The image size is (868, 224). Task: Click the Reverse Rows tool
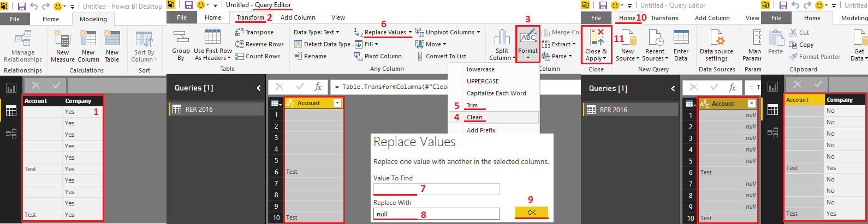(x=259, y=44)
